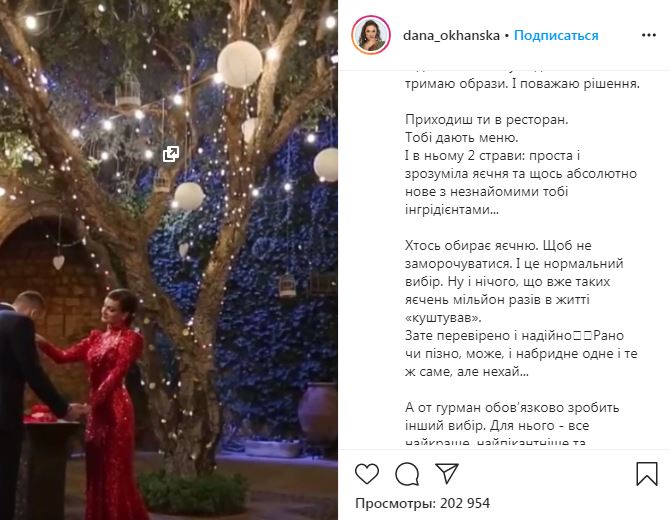The width and height of the screenshot is (670, 520).
Task: Open the three-dot more options menu
Action: pyautogui.click(x=649, y=35)
